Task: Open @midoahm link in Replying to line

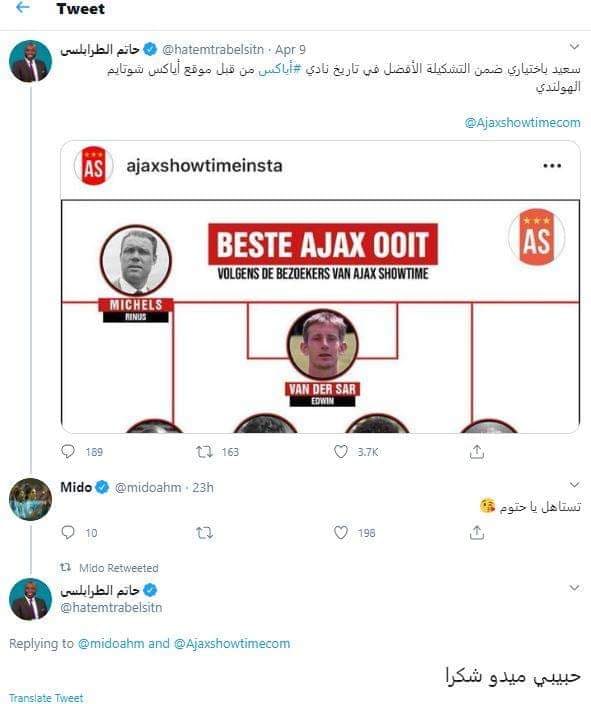Action: [111, 643]
